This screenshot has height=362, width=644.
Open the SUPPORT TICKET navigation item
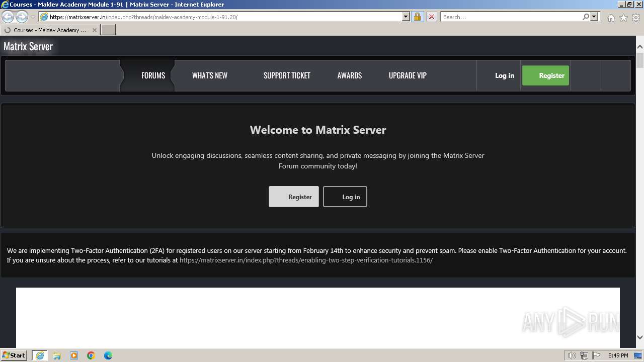click(287, 75)
